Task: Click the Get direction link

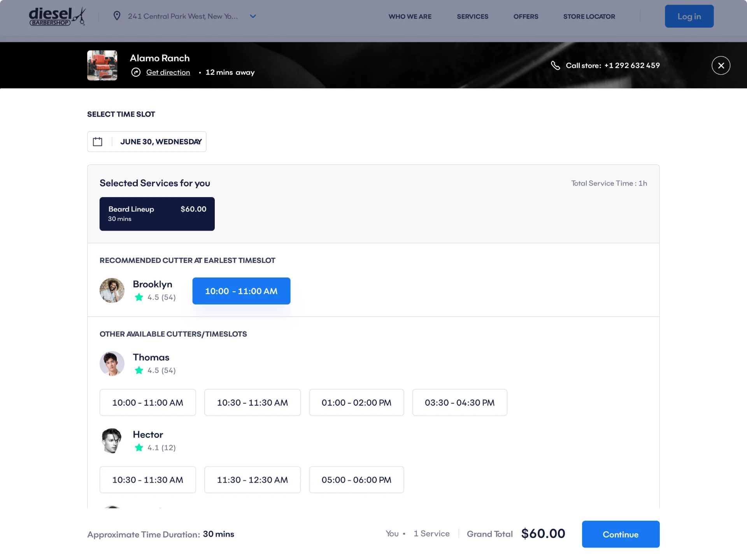Action: pos(168,72)
